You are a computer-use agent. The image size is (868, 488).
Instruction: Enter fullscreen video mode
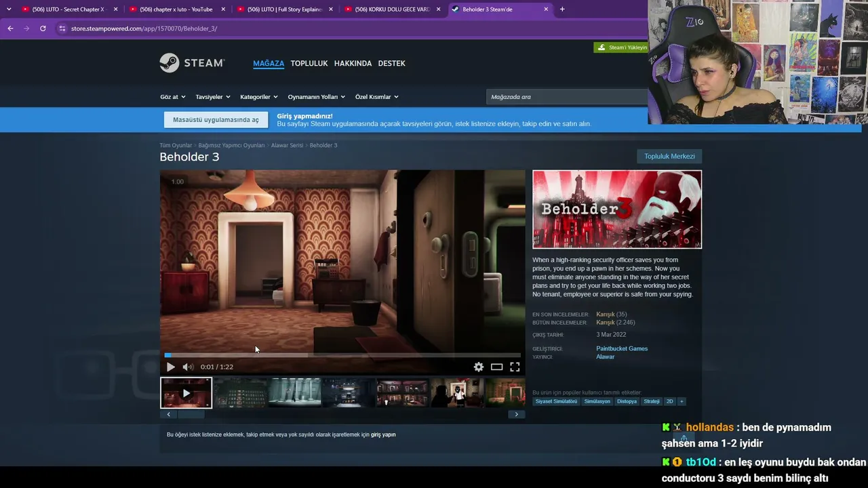pyautogui.click(x=515, y=367)
